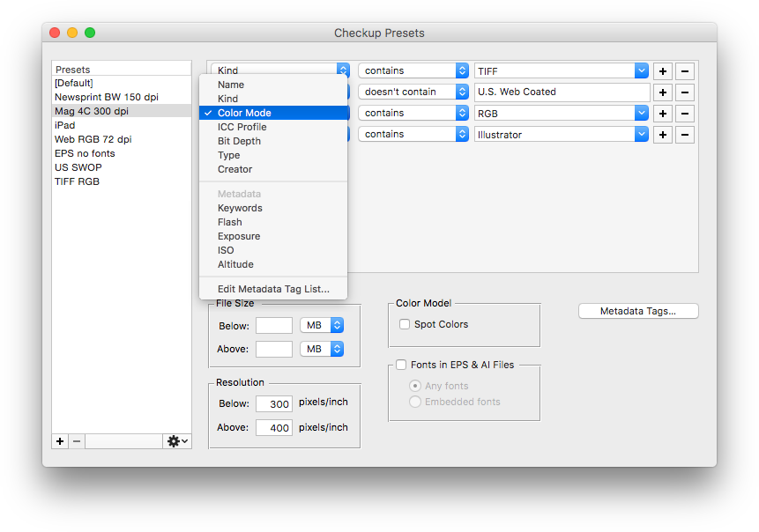Select the Embedded fonts radio button
The image size is (759, 532).
point(415,402)
